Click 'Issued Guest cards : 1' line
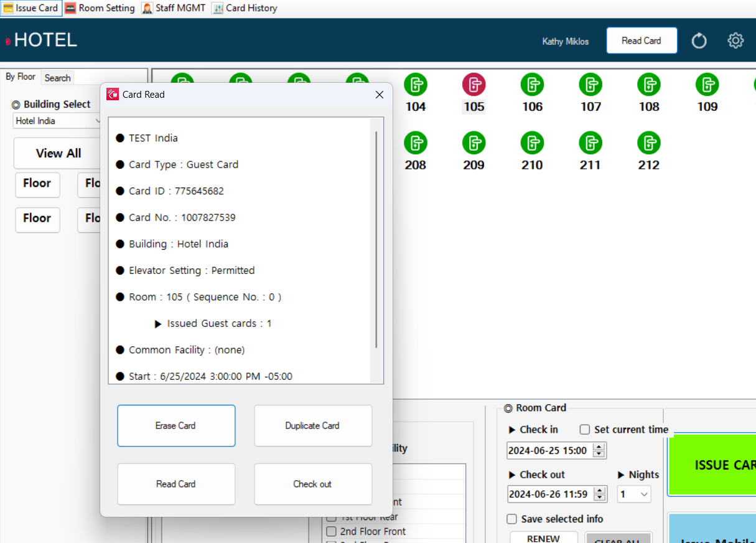 [x=219, y=323]
